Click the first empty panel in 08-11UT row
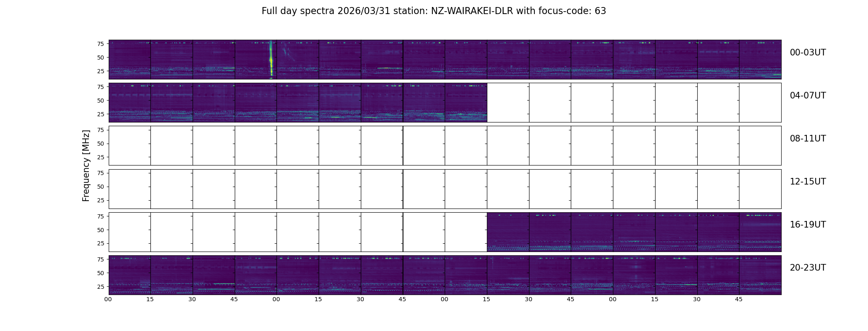Screen dimensions: 868x331 coord(130,146)
